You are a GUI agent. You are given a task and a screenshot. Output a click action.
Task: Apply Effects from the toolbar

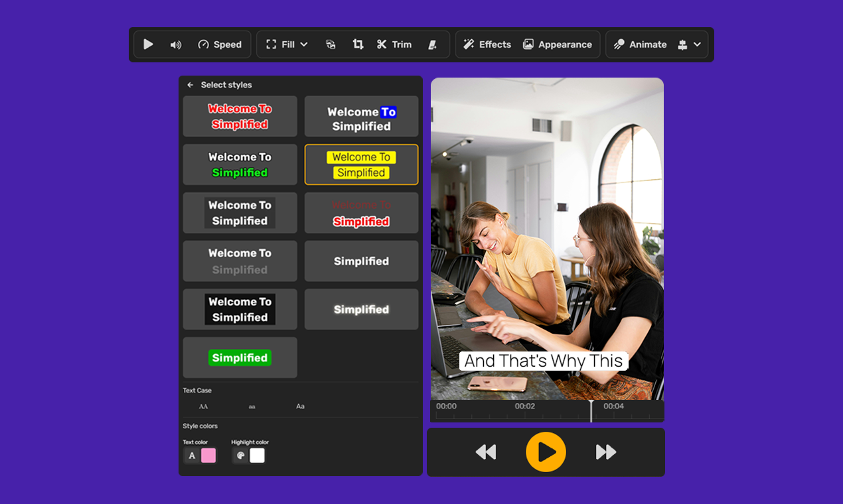pyautogui.click(x=487, y=44)
